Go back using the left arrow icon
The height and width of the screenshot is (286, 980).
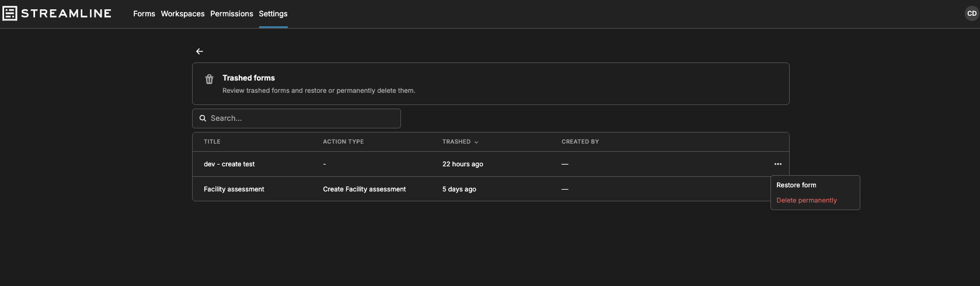click(200, 51)
